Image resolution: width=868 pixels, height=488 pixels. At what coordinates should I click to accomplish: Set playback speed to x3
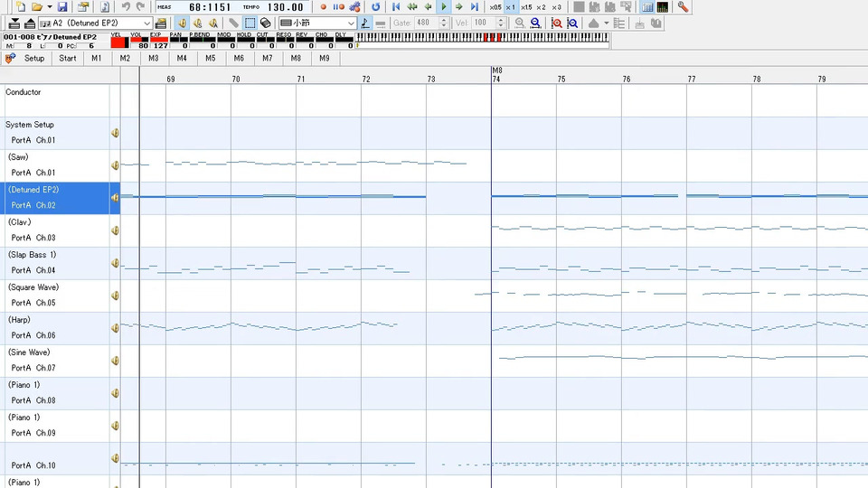point(556,7)
